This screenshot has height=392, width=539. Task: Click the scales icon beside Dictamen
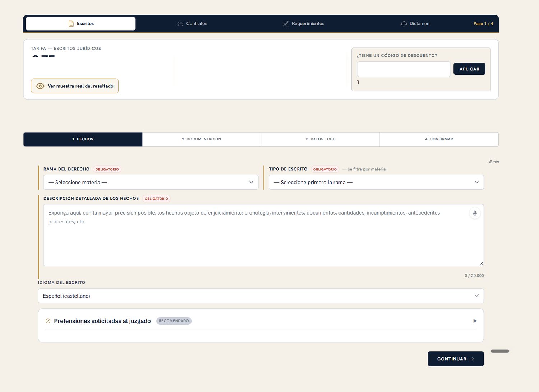click(x=404, y=24)
